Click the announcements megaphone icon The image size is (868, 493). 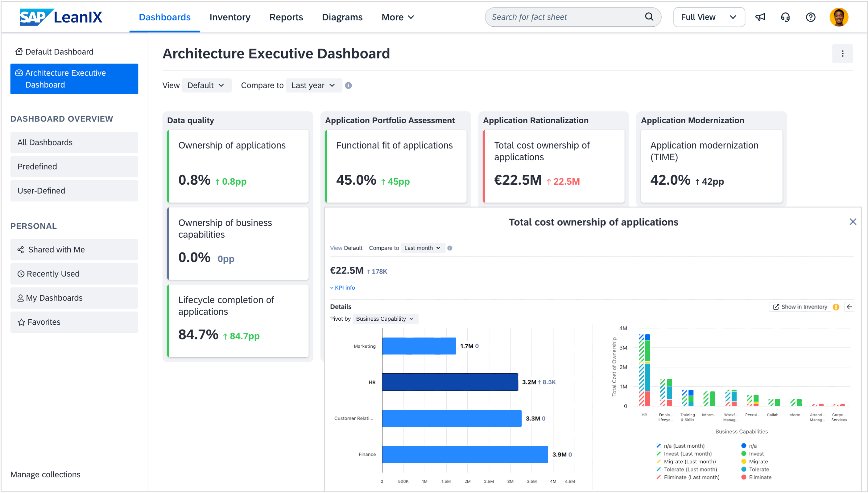pyautogui.click(x=760, y=17)
